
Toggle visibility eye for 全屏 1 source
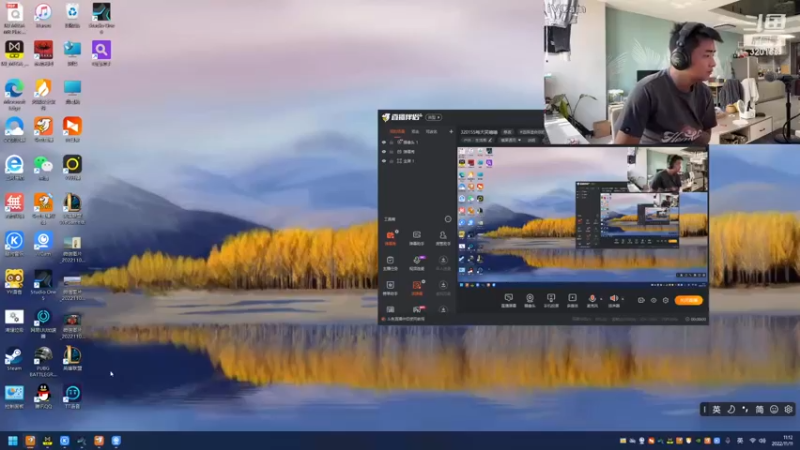(384, 161)
